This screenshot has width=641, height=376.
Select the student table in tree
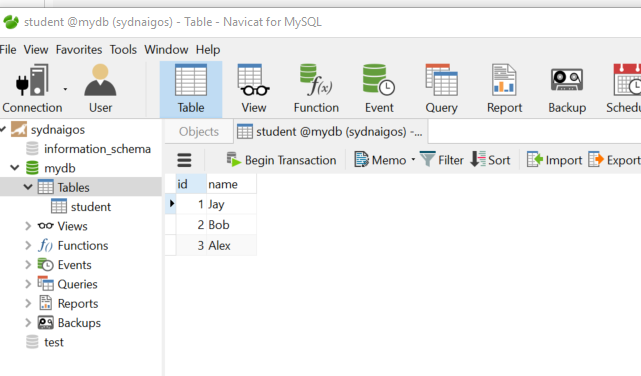coord(90,206)
